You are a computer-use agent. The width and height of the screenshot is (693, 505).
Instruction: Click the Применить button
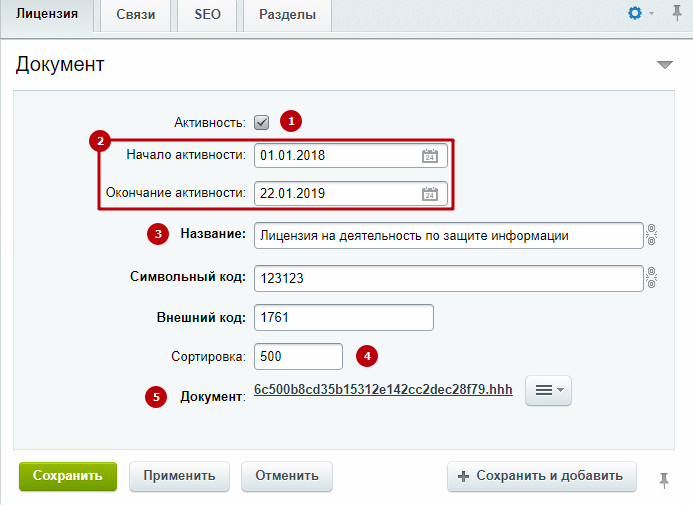tap(179, 476)
